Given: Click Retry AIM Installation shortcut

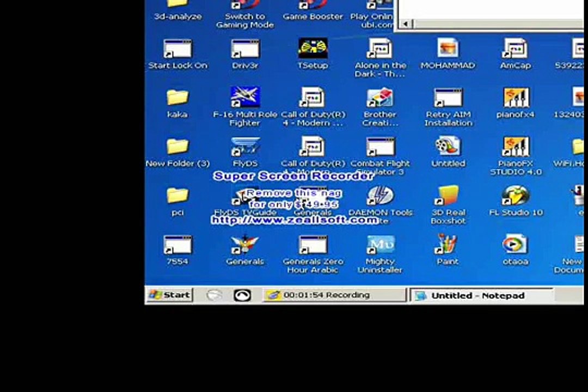Looking at the screenshot, I should [x=448, y=97].
